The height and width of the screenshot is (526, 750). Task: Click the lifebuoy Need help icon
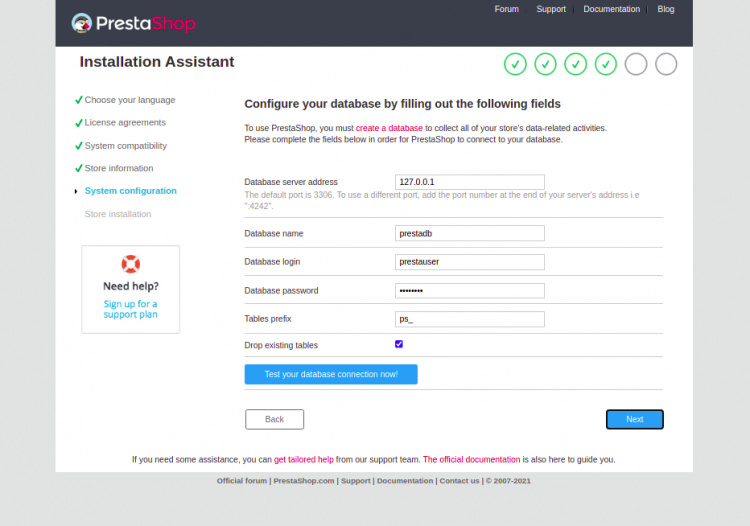point(131,264)
